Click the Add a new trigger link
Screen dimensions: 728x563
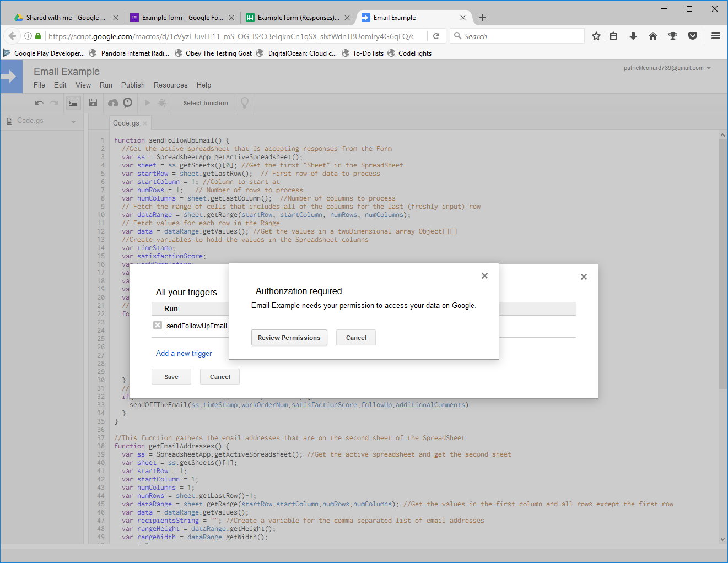[x=184, y=354]
